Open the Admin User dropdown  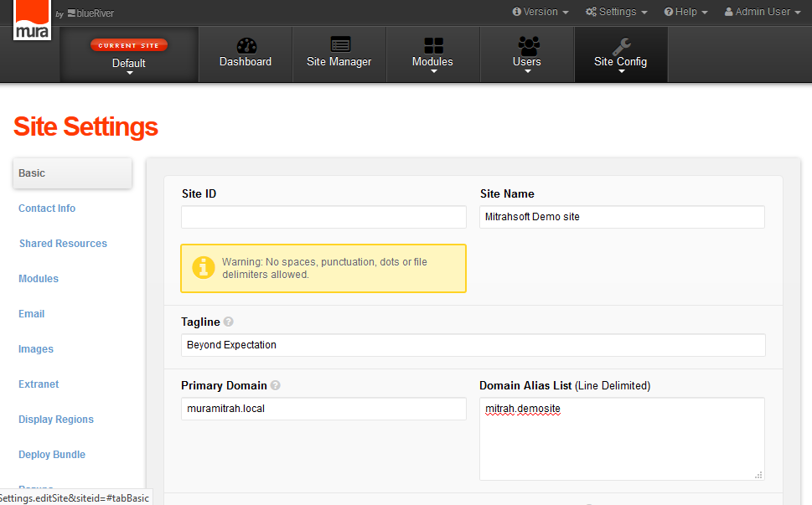(761, 12)
